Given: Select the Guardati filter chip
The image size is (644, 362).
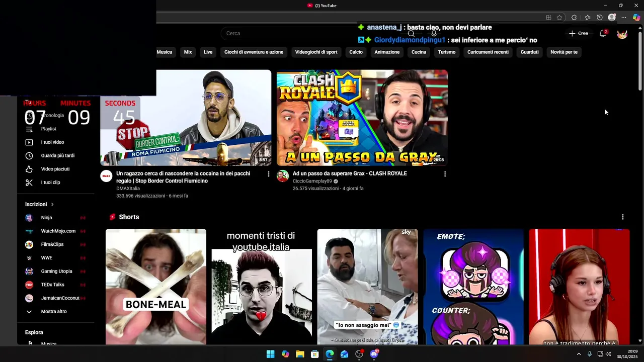Looking at the screenshot, I should pyautogui.click(x=529, y=52).
